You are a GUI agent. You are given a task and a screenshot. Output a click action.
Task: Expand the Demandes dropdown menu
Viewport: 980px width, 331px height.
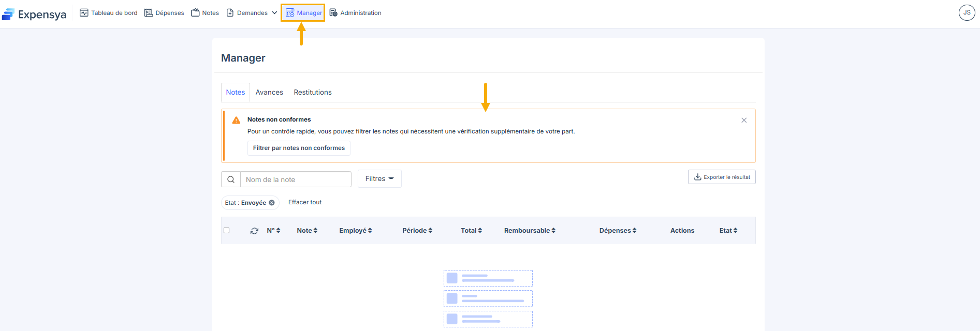click(x=252, y=13)
